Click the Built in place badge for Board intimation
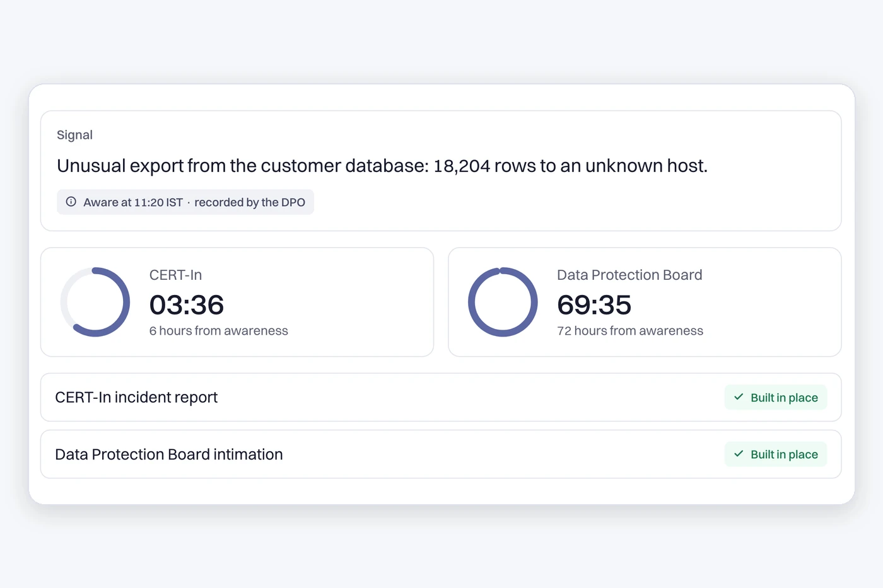The width and height of the screenshot is (883, 588). click(776, 454)
